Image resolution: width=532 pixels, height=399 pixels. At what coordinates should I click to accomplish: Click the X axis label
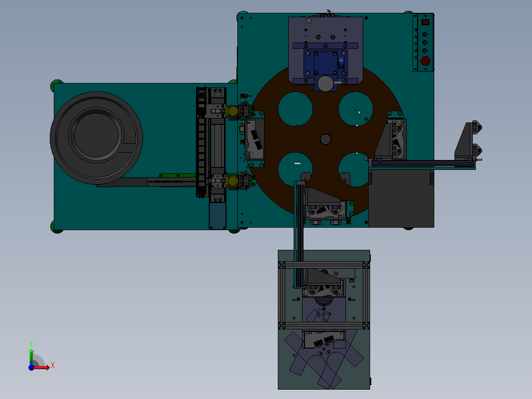(53, 365)
